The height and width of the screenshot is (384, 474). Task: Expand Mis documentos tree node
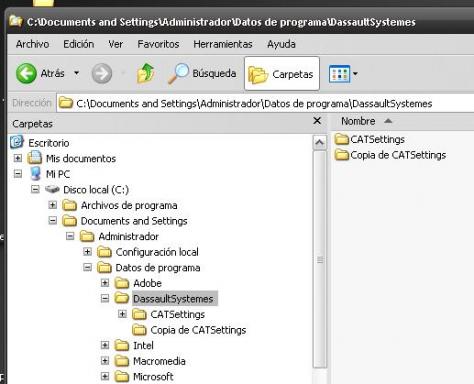18,158
